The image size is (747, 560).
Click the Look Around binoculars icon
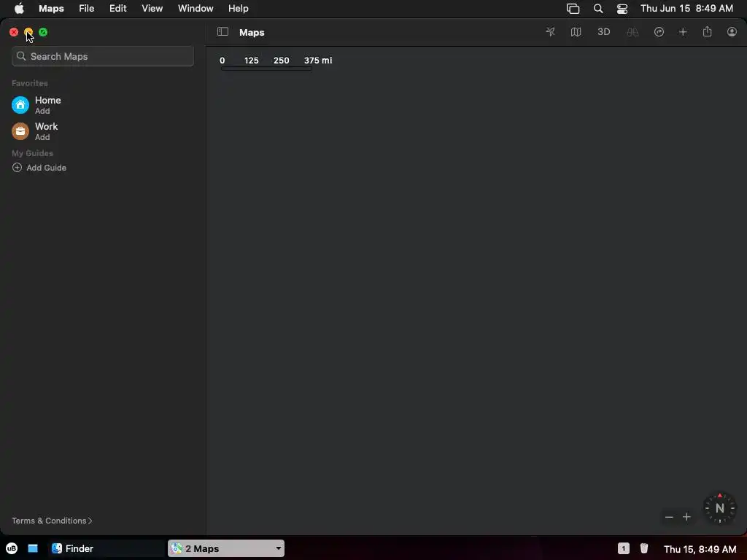632,32
